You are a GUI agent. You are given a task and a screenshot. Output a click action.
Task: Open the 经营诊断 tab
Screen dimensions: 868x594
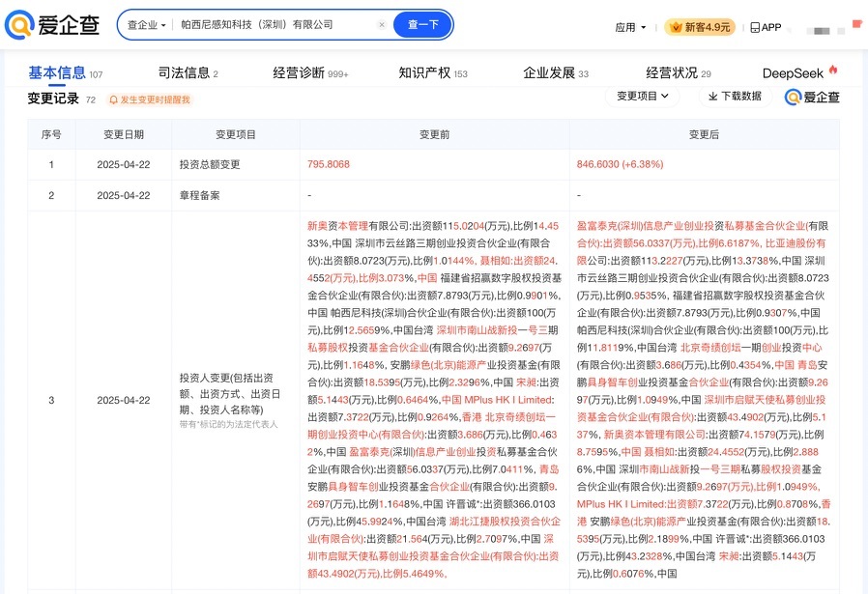pyautogui.click(x=310, y=73)
